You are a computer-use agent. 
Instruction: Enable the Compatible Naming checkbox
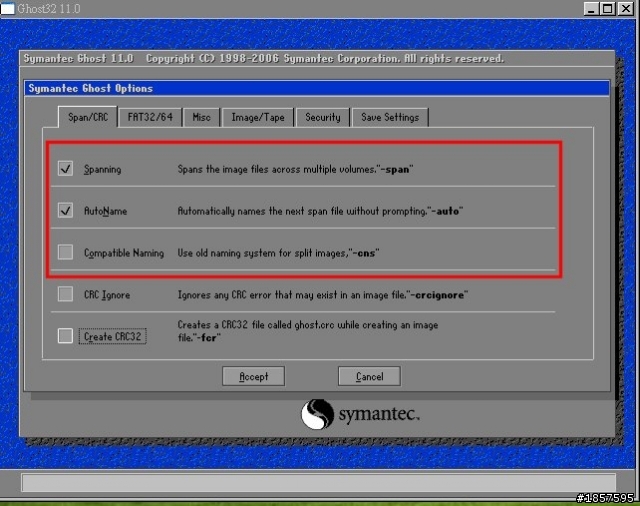pos(65,252)
